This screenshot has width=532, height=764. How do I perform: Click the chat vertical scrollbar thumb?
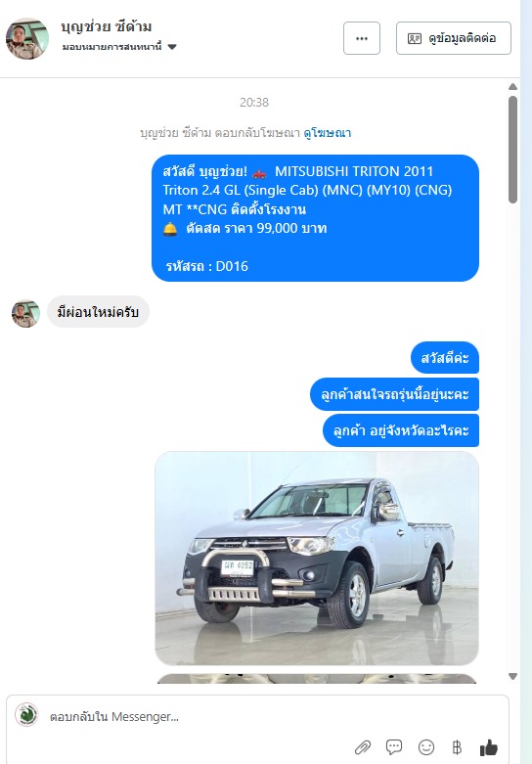click(x=512, y=149)
